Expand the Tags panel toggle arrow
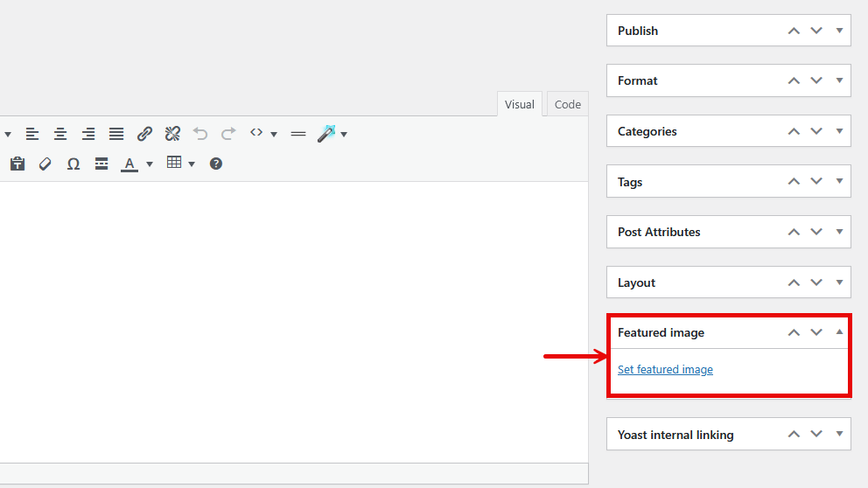 pos(839,182)
